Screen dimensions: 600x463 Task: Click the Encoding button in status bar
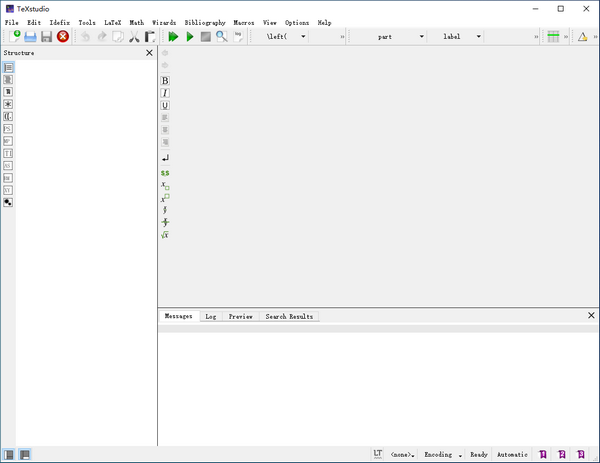pyautogui.click(x=442, y=454)
